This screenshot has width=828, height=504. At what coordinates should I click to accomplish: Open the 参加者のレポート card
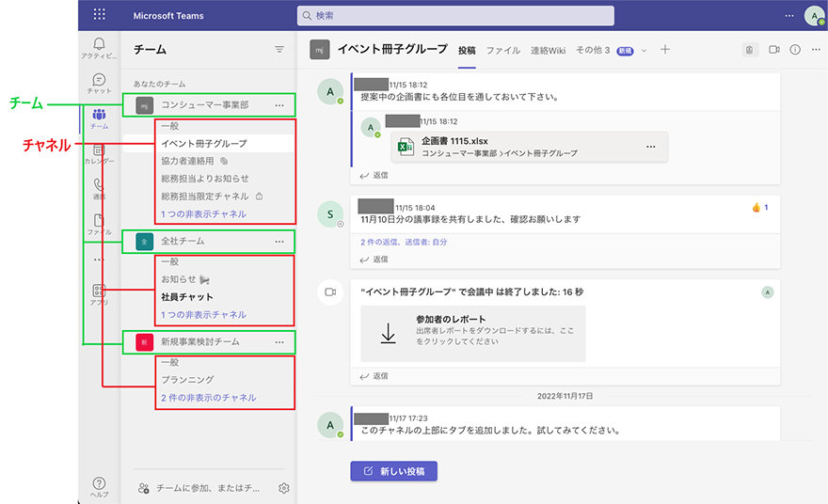pyautogui.click(x=472, y=334)
